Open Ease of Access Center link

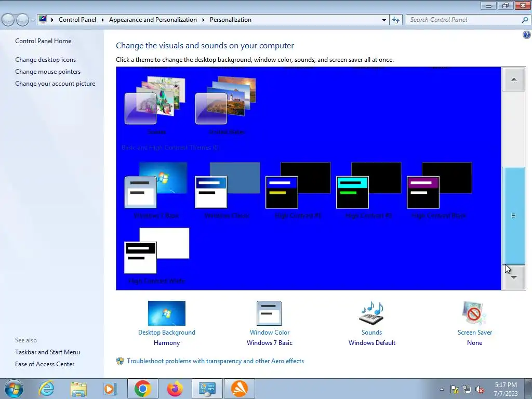tap(45, 364)
